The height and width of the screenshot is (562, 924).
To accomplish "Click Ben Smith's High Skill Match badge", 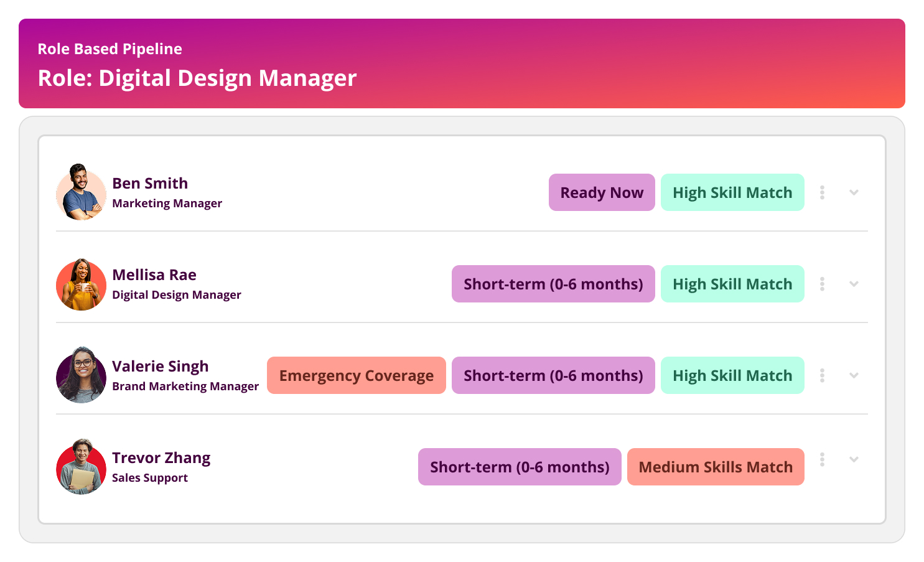I will [x=732, y=192].
